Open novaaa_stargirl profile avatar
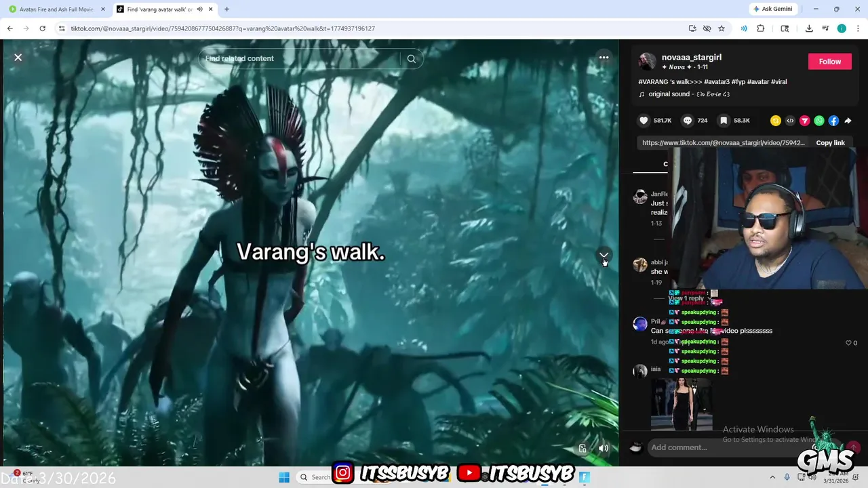Viewport: 868px width, 488px height. pyautogui.click(x=648, y=62)
